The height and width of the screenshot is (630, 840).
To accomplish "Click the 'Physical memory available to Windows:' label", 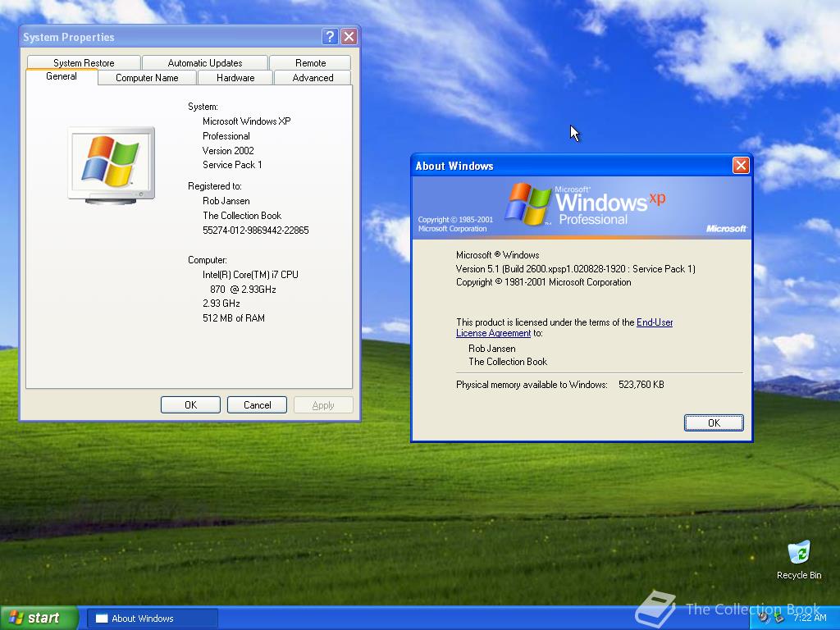I will click(x=532, y=385).
